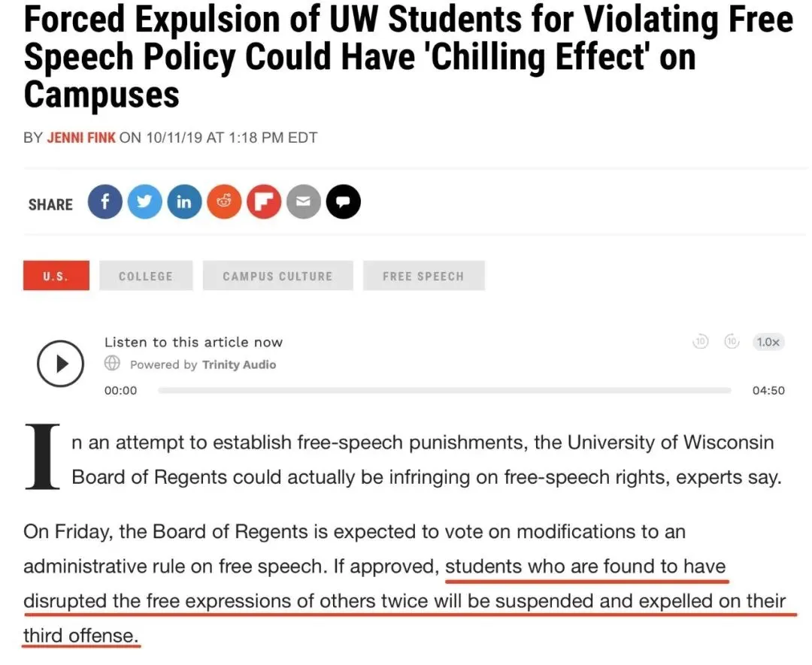
Task: Select the COLLEGE tag
Action: pos(146,276)
